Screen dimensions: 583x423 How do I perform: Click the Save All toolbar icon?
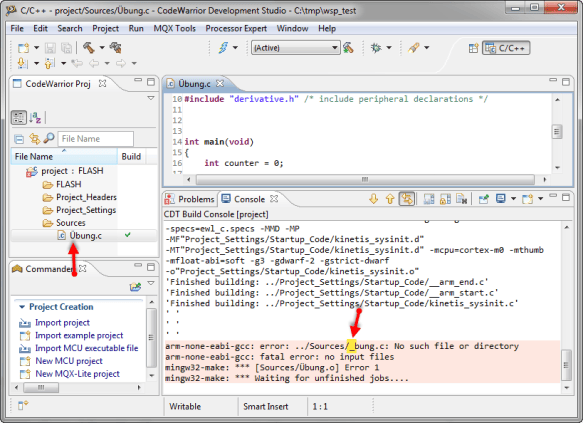[67, 48]
